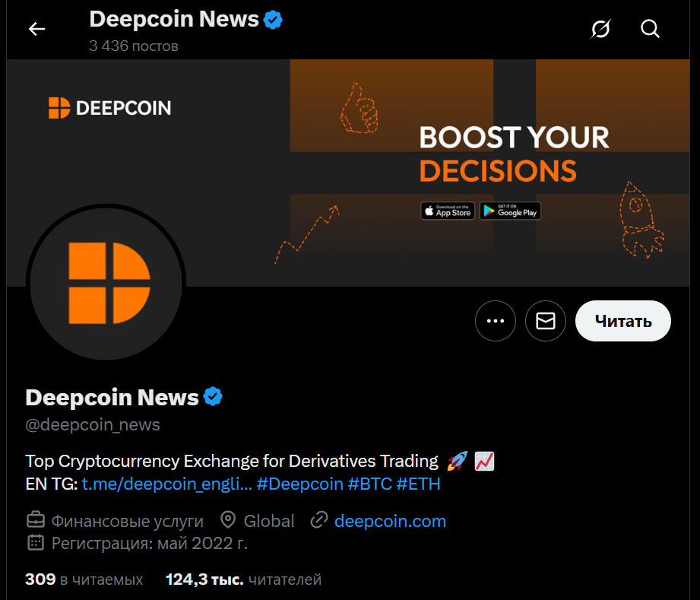View the 309 в читаемых list

click(84, 579)
